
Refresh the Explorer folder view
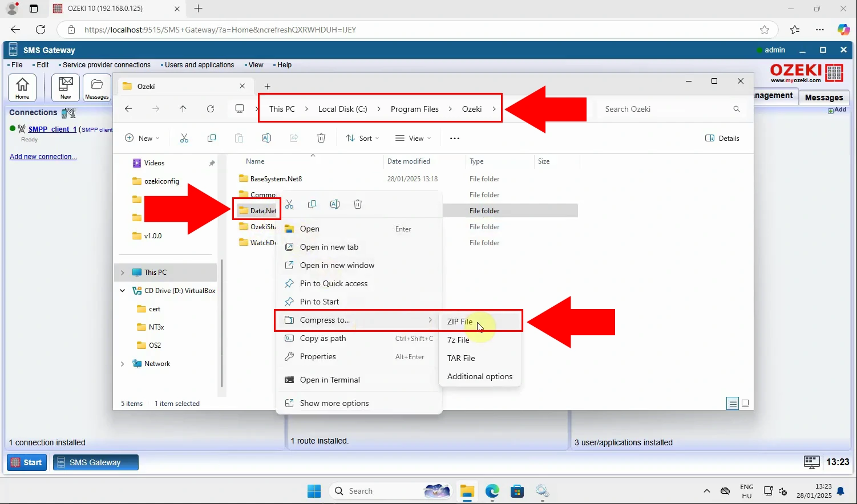coord(211,109)
